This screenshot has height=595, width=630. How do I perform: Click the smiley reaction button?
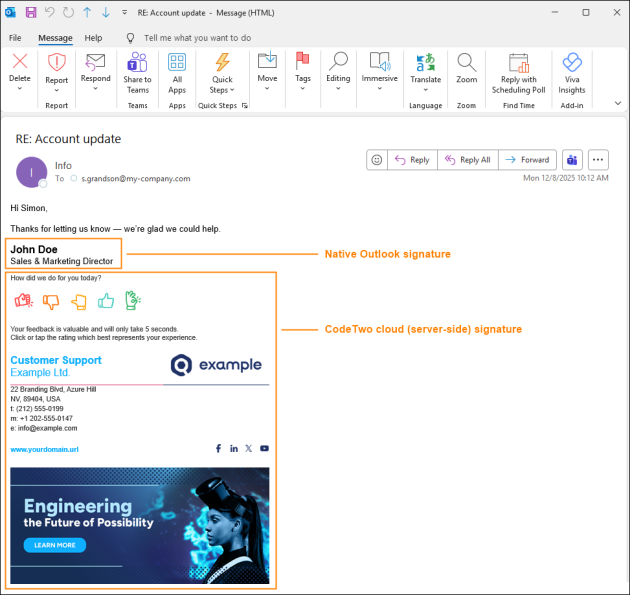click(x=377, y=160)
